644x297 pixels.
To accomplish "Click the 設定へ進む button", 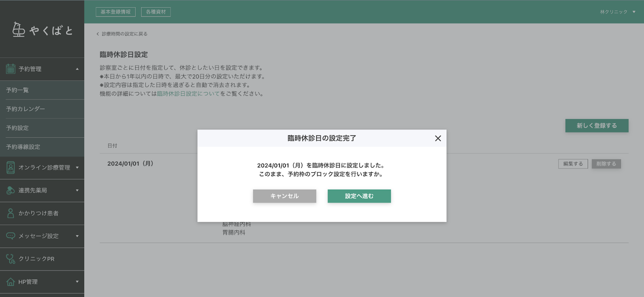I will (x=359, y=196).
